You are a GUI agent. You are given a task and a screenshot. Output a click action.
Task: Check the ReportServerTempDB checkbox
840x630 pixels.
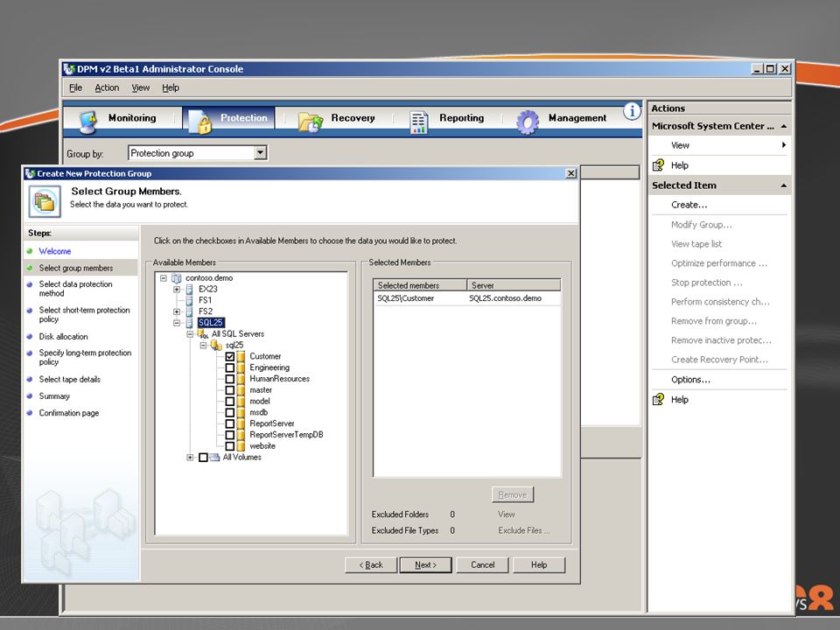[x=230, y=435]
